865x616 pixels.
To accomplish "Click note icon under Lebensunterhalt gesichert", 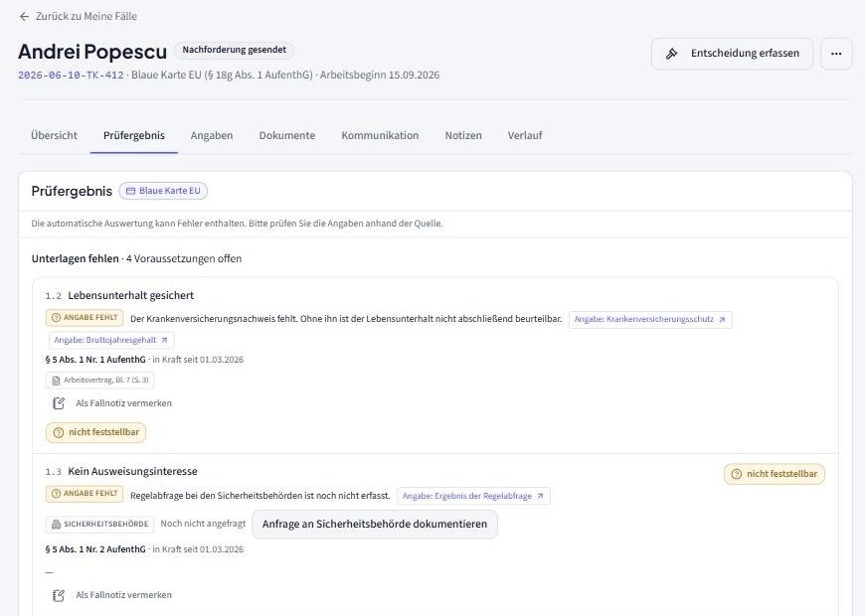I will (59, 403).
